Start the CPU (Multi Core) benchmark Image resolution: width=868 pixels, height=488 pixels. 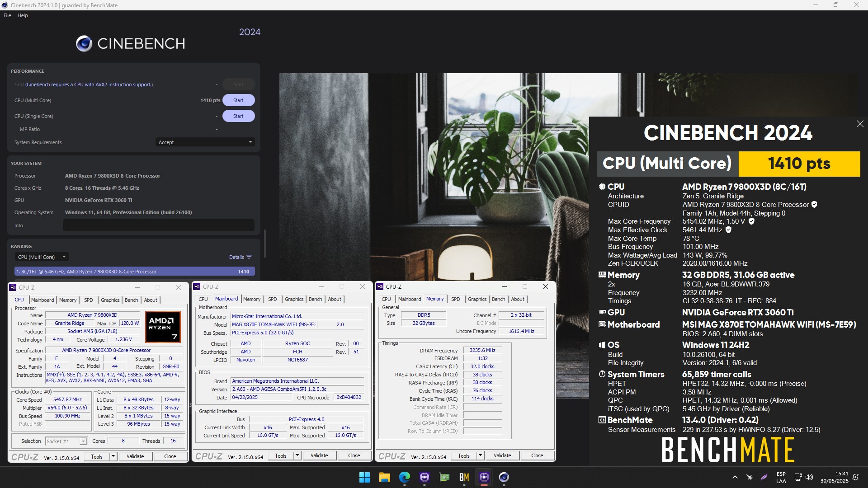click(x=238, y=100)
